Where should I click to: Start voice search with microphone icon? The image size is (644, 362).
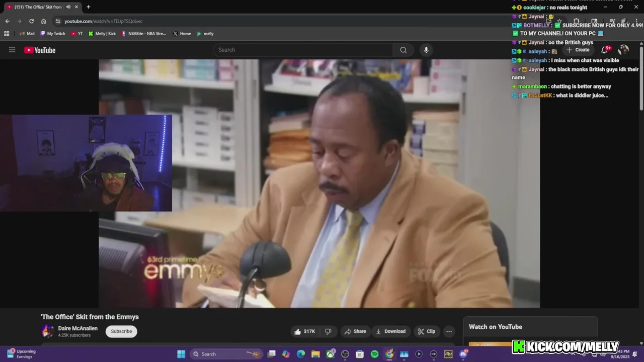point(426,50)
